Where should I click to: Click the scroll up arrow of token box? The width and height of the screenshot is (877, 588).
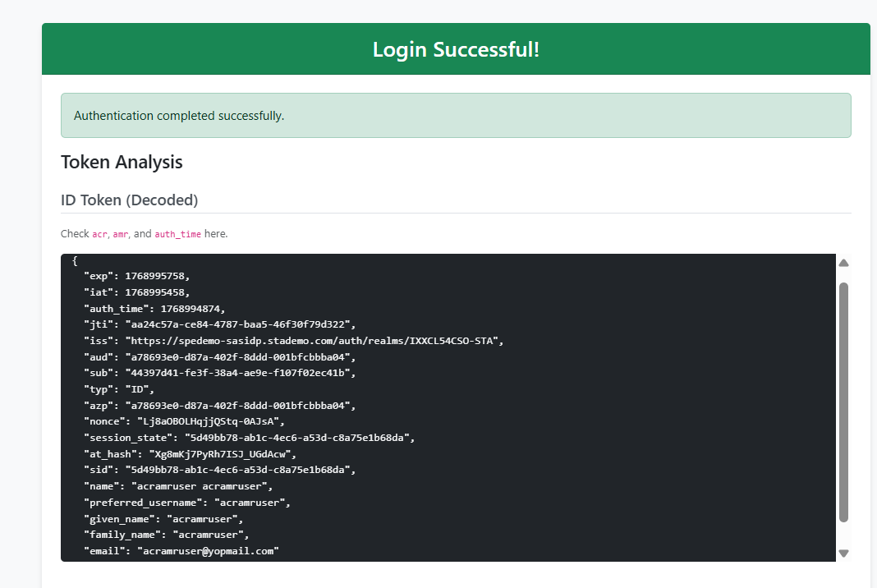point(843,263)
